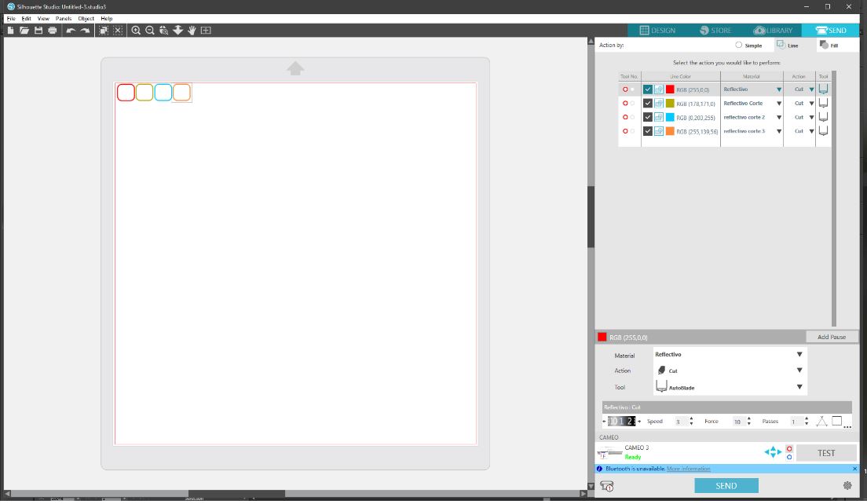Uncheck the red RGB (255,0,0) line checkbox
The width and height of the screenshot is (867, 504).
[647, 89]
